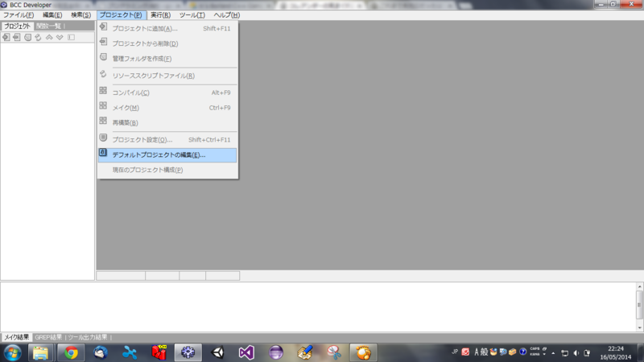
Task: Close the プロジェクト(P) menu
Action: point(121,15)
